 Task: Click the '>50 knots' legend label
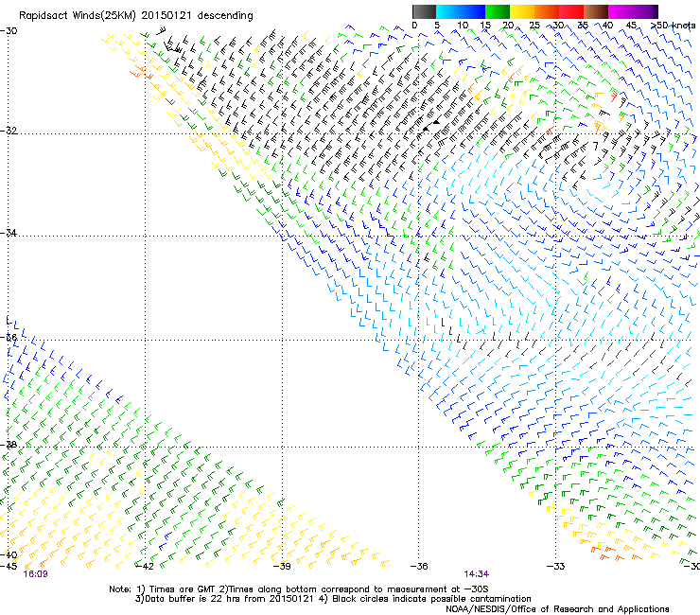[x=673, y=26]
